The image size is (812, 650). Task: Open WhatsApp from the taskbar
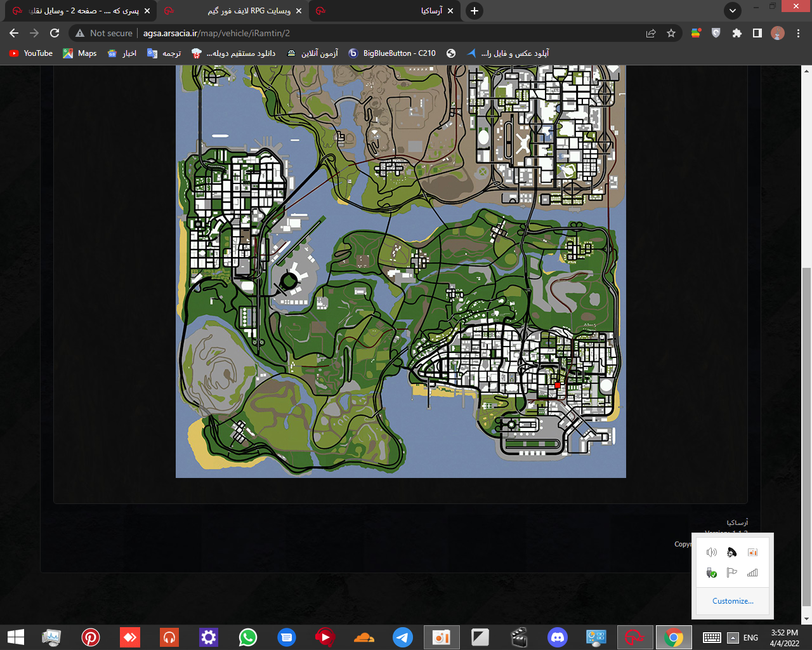[247, 637]
